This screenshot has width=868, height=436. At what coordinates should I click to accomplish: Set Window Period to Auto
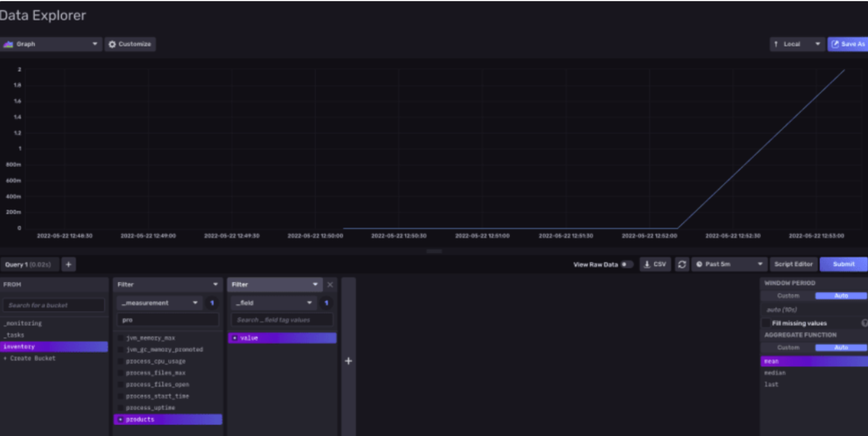tap(841, 296)
